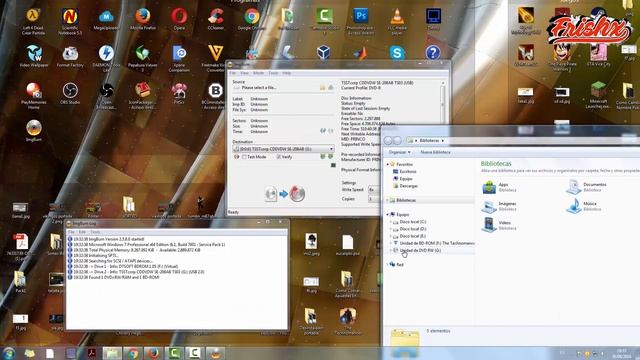640x360 pixels.
Task: Open the Help menu in ImgBurn
Action: 287,73
